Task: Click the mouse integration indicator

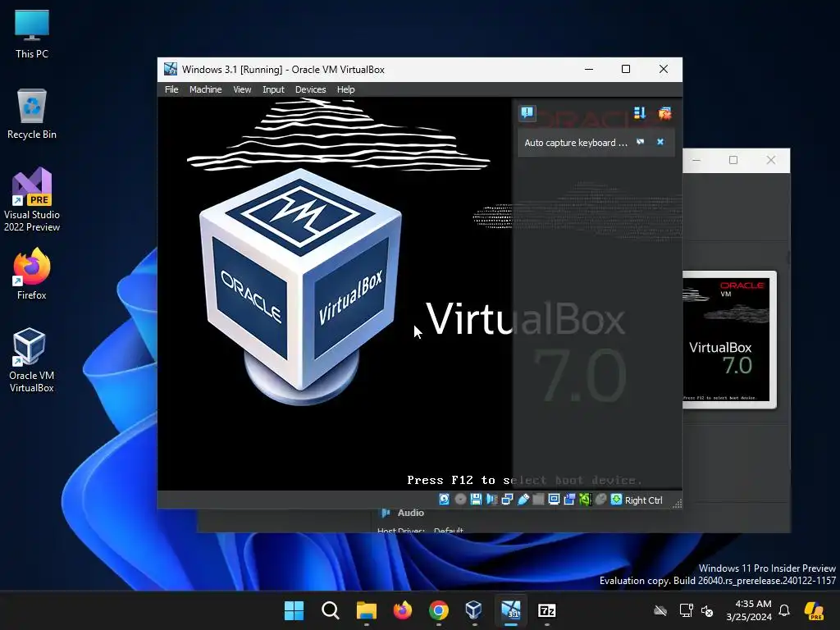Action: 601,500
